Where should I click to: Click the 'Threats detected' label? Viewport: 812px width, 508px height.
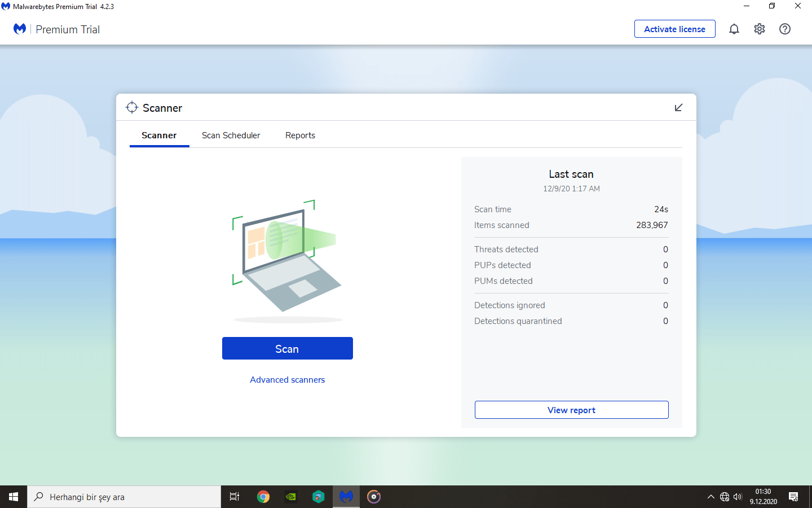coord(506,249)
